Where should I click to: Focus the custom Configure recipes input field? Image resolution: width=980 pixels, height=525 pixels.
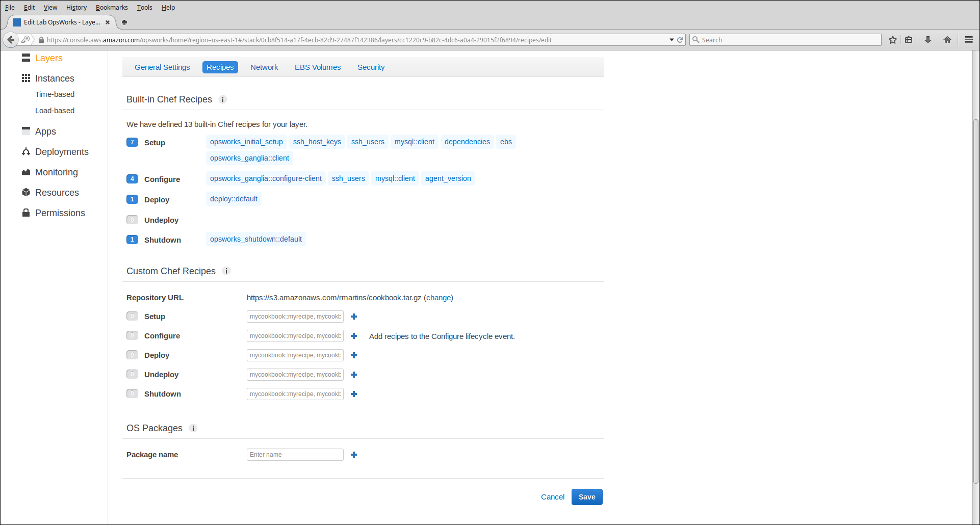tap(295, 336)
